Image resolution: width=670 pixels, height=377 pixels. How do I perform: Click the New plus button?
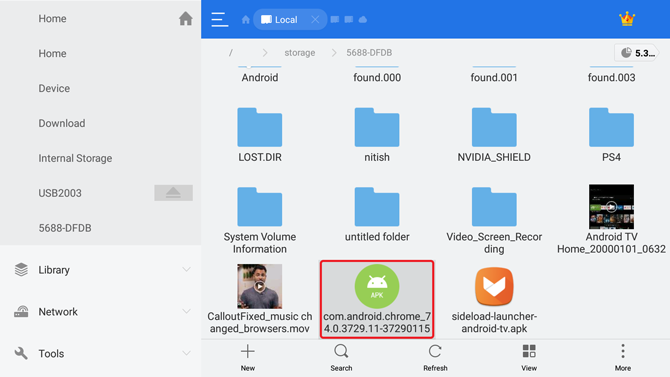coord(247,358)
